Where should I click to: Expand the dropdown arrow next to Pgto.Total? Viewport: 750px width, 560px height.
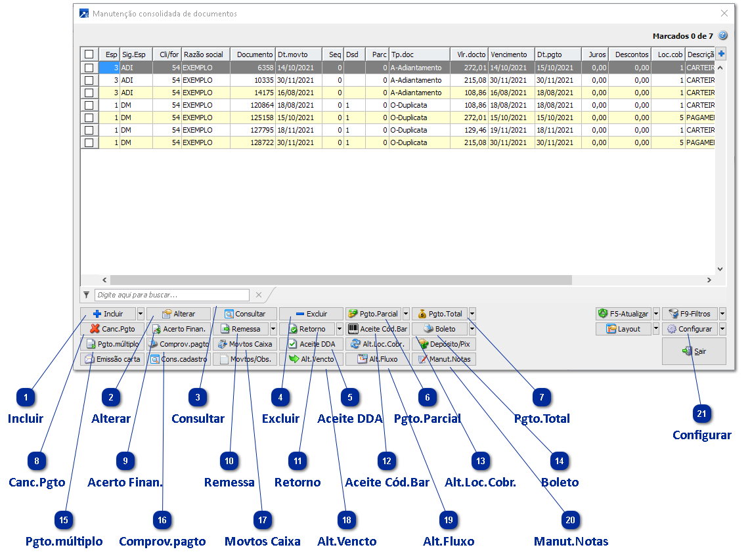472,314
